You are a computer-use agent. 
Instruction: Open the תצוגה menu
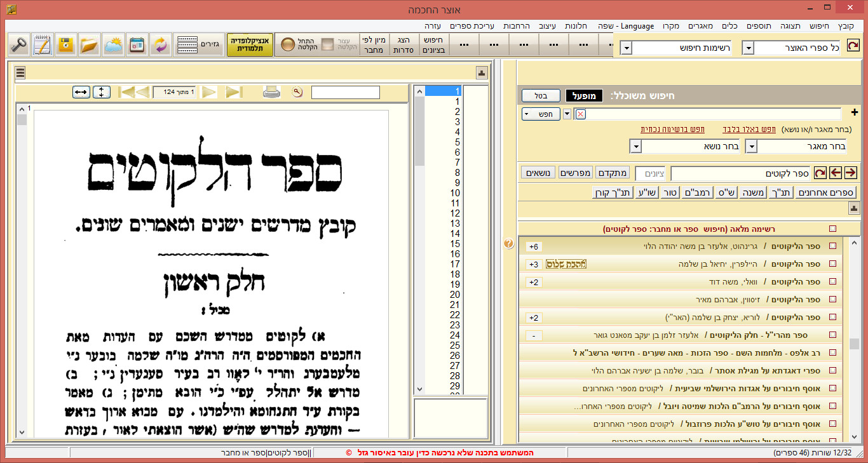(790, 26)
